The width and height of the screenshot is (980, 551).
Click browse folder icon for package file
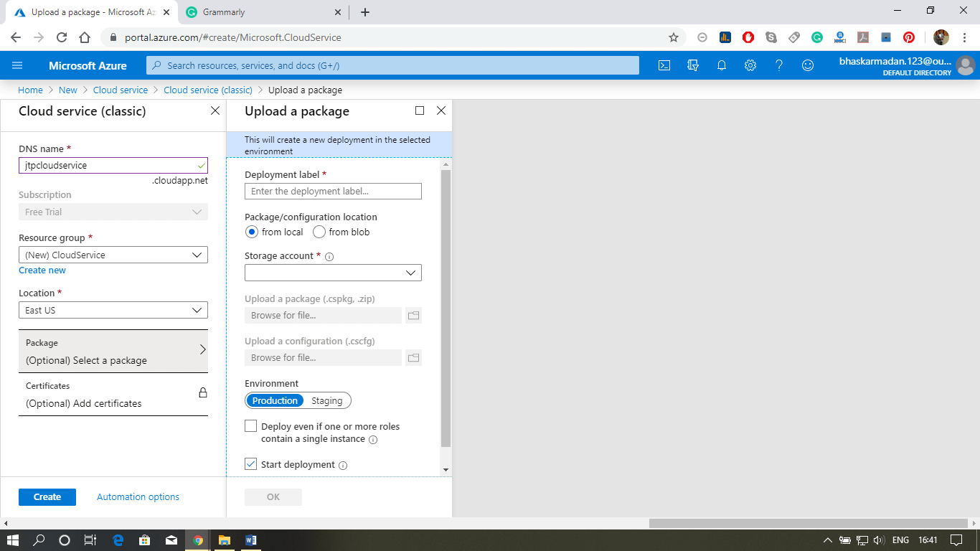[413, 315]
